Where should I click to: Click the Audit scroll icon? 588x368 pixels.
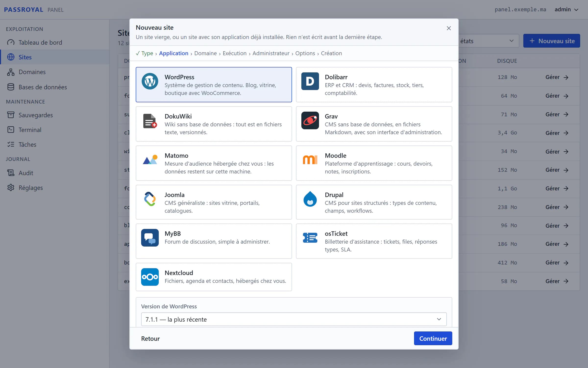(11, 173)
